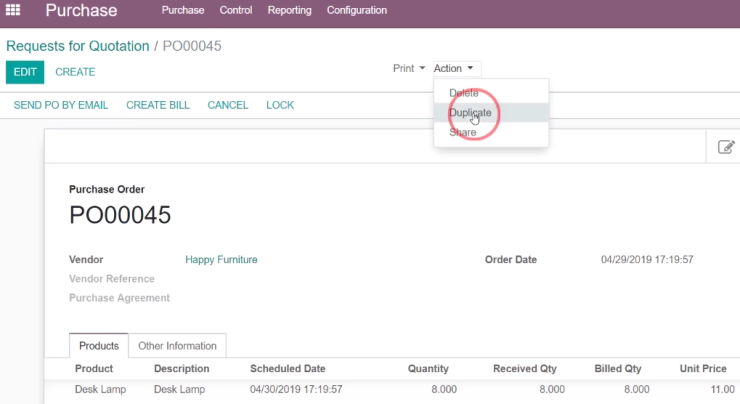Lock the order with LOCK button
This screenshot has width=740, height=404.
point(280,105)
